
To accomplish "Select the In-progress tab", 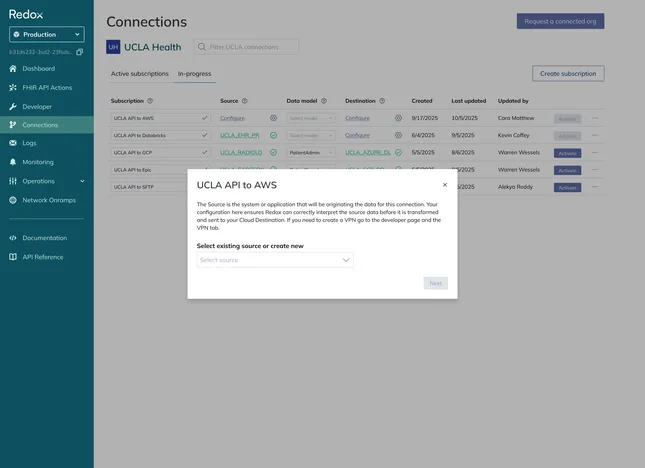I will [195, 74].
